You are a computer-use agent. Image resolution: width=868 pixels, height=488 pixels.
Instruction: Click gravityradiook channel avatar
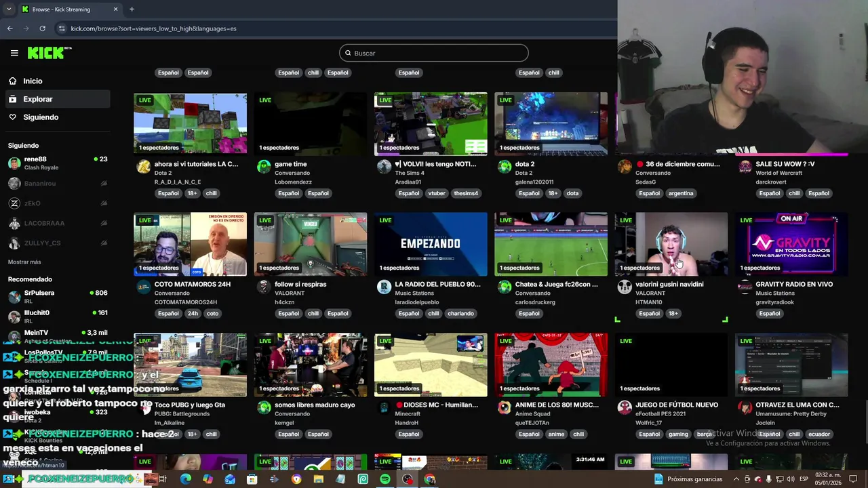point(745,287)
